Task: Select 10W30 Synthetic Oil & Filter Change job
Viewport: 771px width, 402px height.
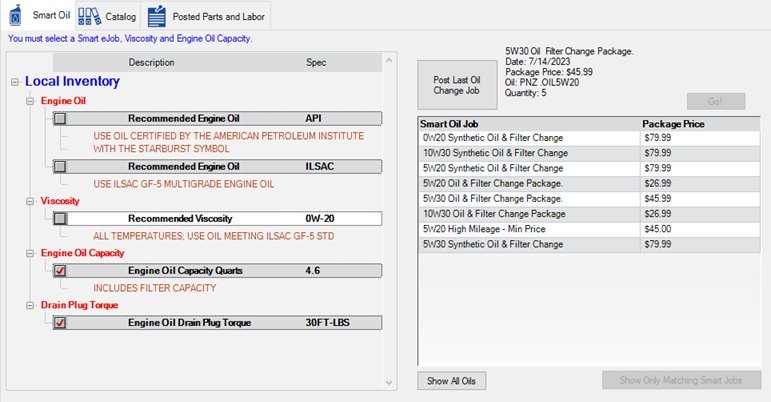Action: tap(589, 153)
